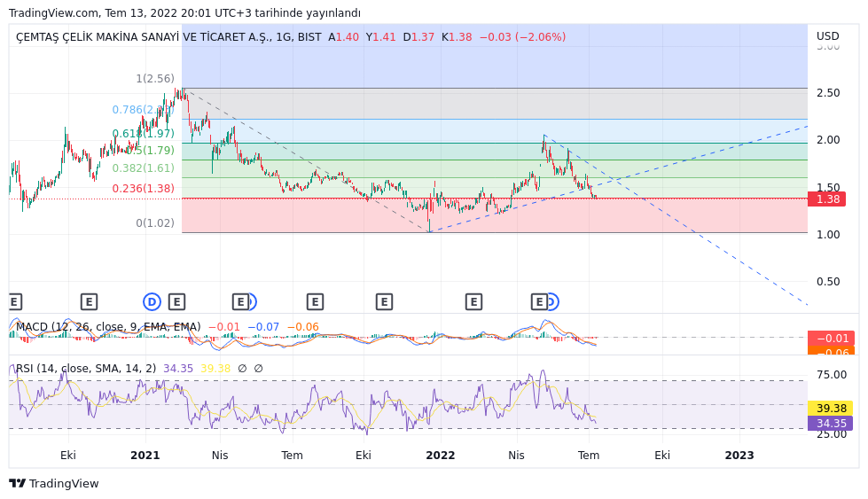868x499 pixels.
Task: Click the red 1.38 current price tag
Action: [x=826, y=199]
